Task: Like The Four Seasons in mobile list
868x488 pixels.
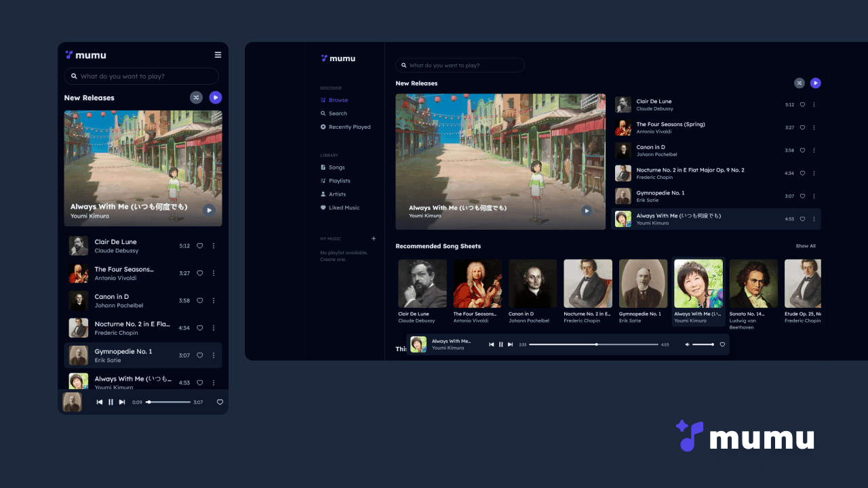Action: [199, 273]
